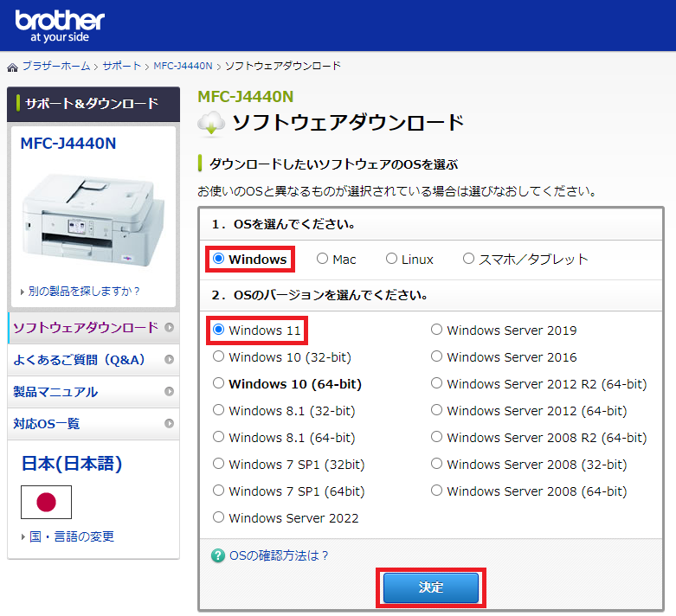
Task: Click arrow icon beside 製品マニュアル
Action: coord(169,391)
